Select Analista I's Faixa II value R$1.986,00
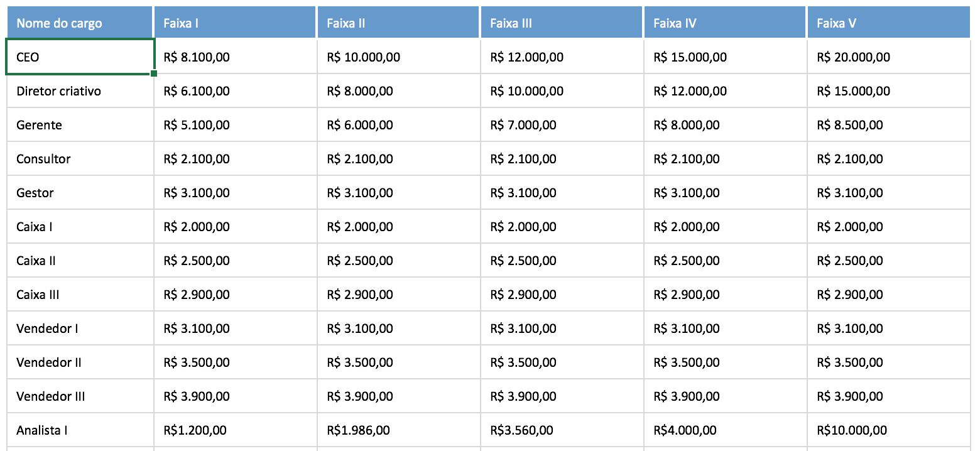This screenshot has height=451, width=980. [398, 430]
